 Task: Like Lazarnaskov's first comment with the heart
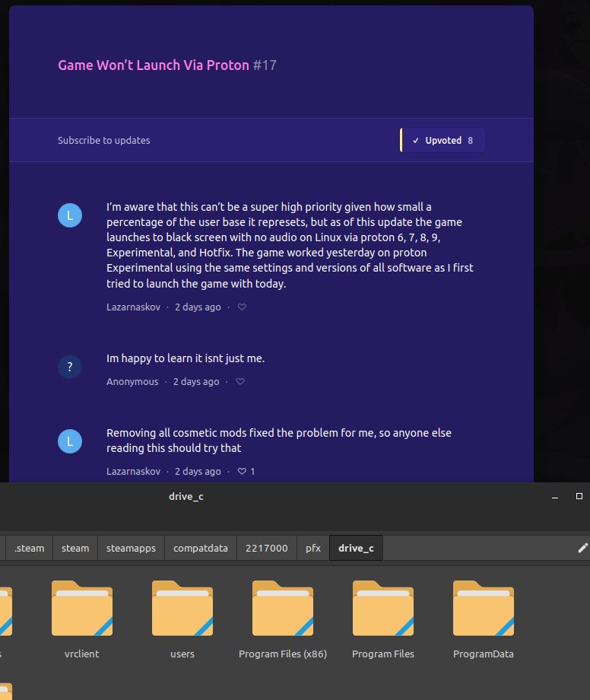[x=242, y=307]
